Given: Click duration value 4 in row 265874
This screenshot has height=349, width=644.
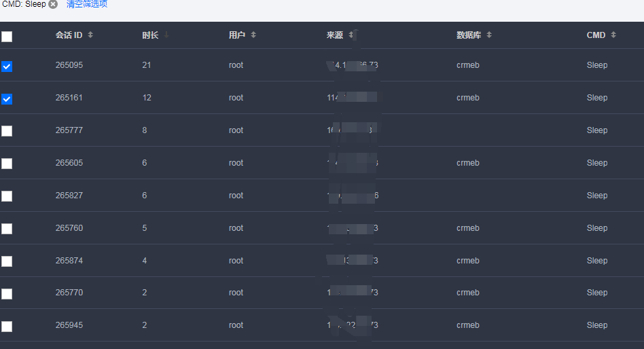Looking at the screenshot, I should (x=145, y=261).
